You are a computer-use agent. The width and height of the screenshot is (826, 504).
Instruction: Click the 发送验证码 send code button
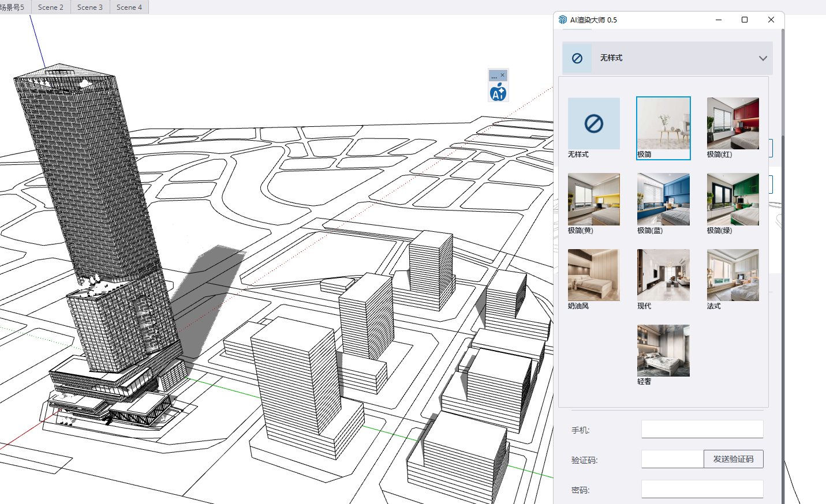tap(733, 459)
